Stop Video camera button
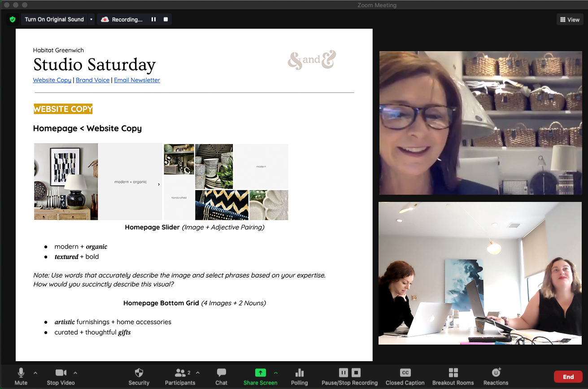Image resolution: width=588 pixels, height=389 pixels. click(61, 376)
